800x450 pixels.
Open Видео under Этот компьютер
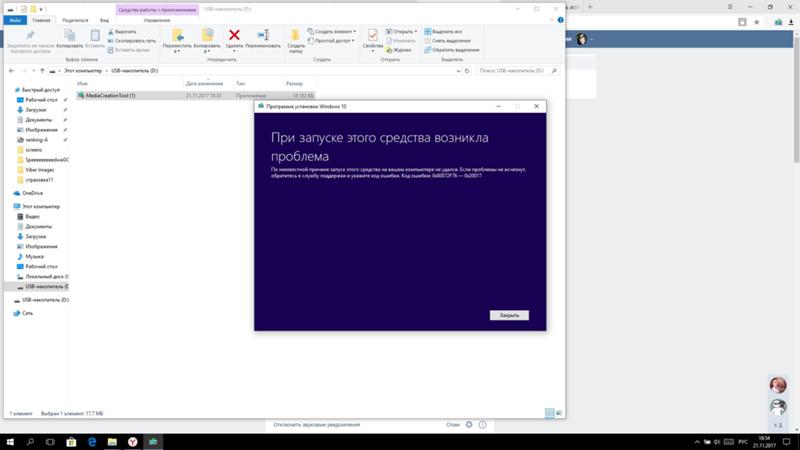tap(32, 216)
